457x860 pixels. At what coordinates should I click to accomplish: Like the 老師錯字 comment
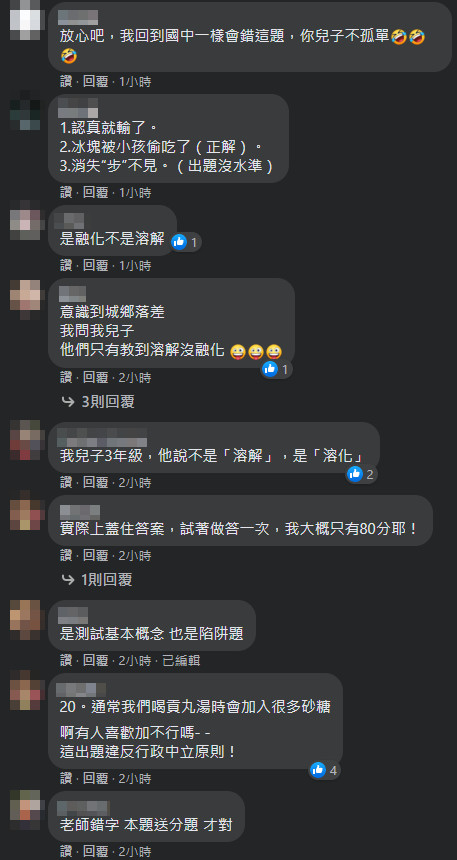[66, 851]
